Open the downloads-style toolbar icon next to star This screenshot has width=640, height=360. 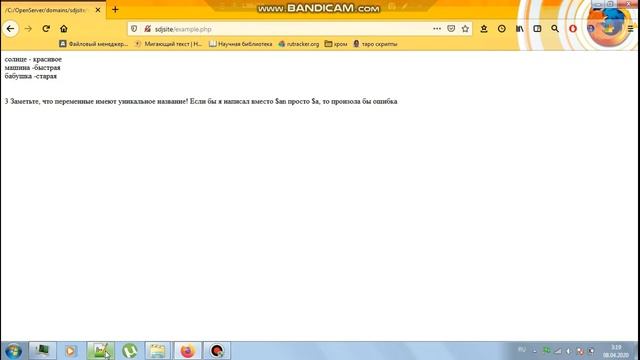pyautogui.click(x=484, y=29)
